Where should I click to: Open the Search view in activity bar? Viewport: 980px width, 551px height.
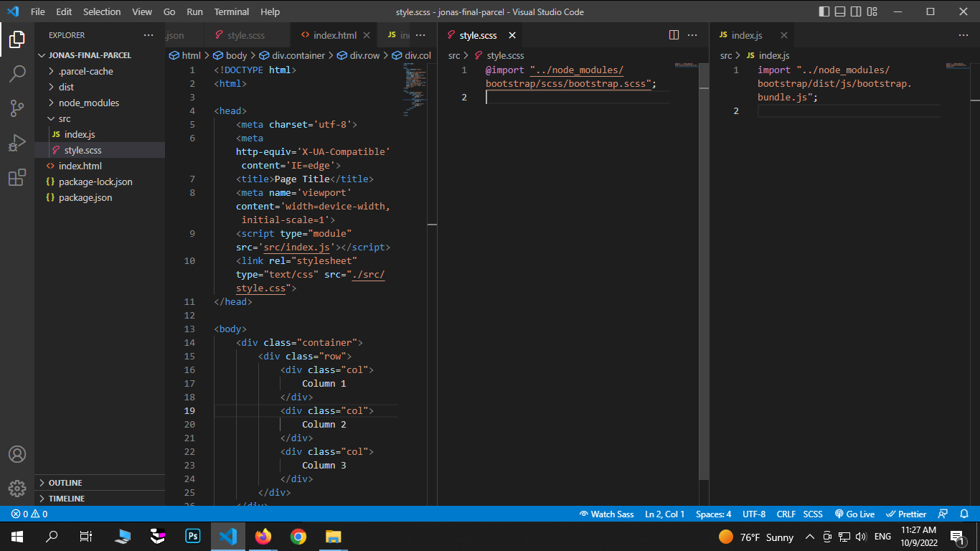17,73
